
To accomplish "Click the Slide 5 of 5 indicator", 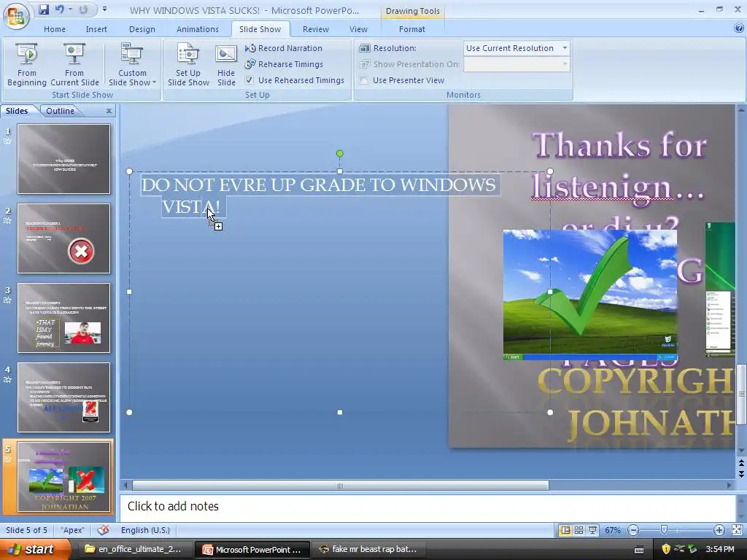I will (26, 530).
